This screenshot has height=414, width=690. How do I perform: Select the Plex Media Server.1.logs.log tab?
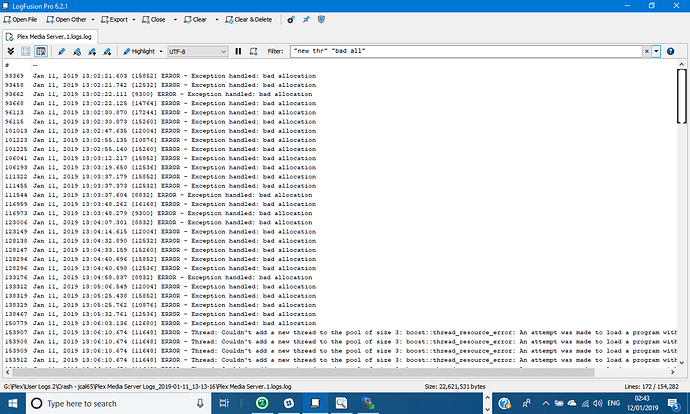click(x=50, y=37)
